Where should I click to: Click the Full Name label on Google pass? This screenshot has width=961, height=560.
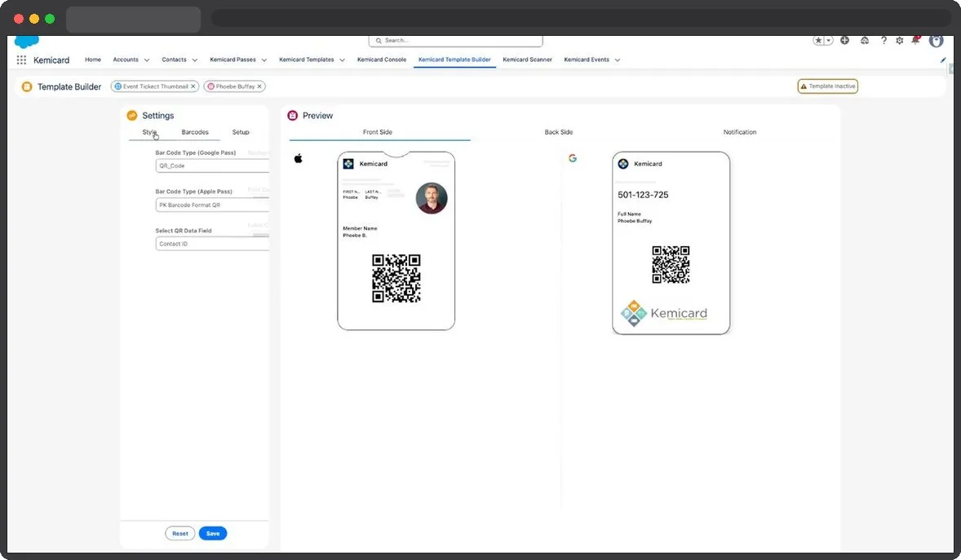click(630, 214)
